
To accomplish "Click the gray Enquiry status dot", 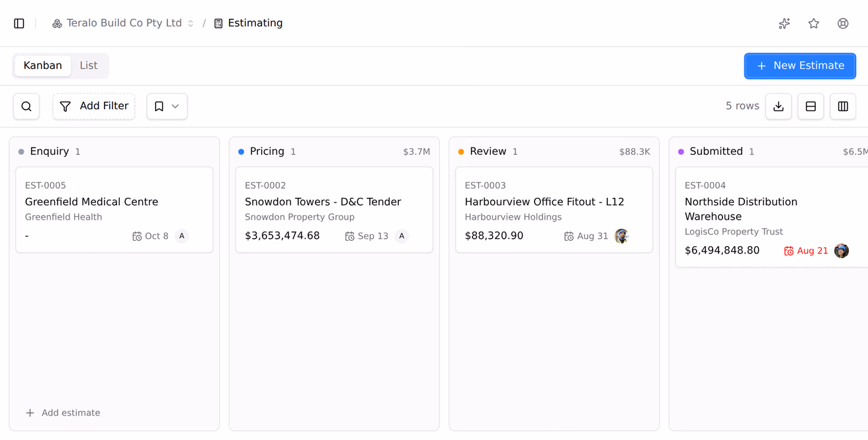I will pyautogui.click(x=21, y=152).
